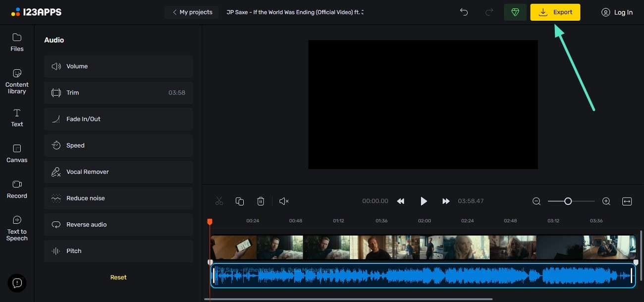This screenshot has height=302, width=644.
Task: Click the total duration 03:58.47
Action: pyautogui.click(x=471, y=201)
